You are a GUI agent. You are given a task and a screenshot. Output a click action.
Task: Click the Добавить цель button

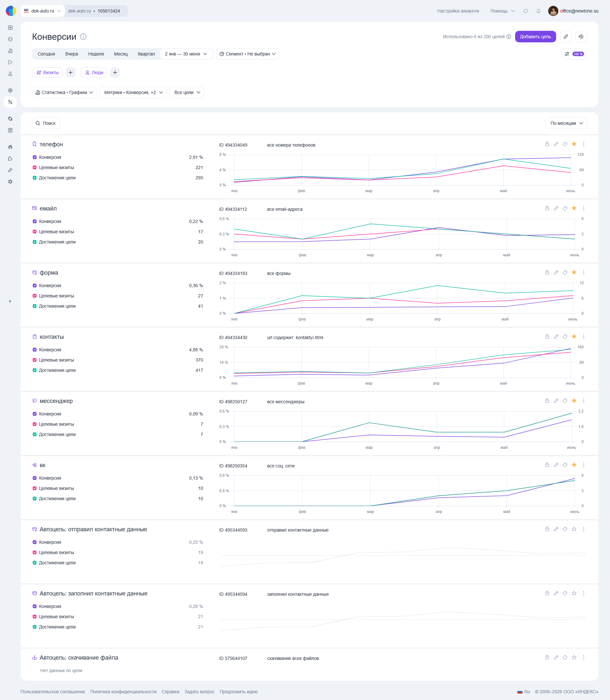point(535,37)
